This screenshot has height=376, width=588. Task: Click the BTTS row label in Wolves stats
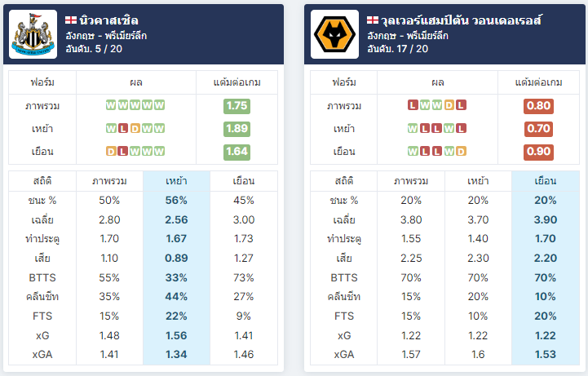pyautogui.click(x=344, y=278)
